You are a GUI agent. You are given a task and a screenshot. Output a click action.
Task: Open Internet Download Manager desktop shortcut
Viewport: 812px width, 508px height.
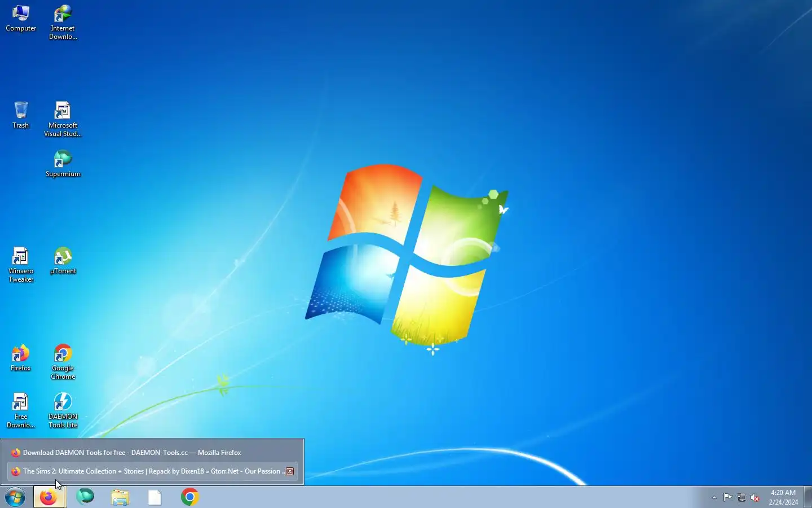tap(63, 23)
